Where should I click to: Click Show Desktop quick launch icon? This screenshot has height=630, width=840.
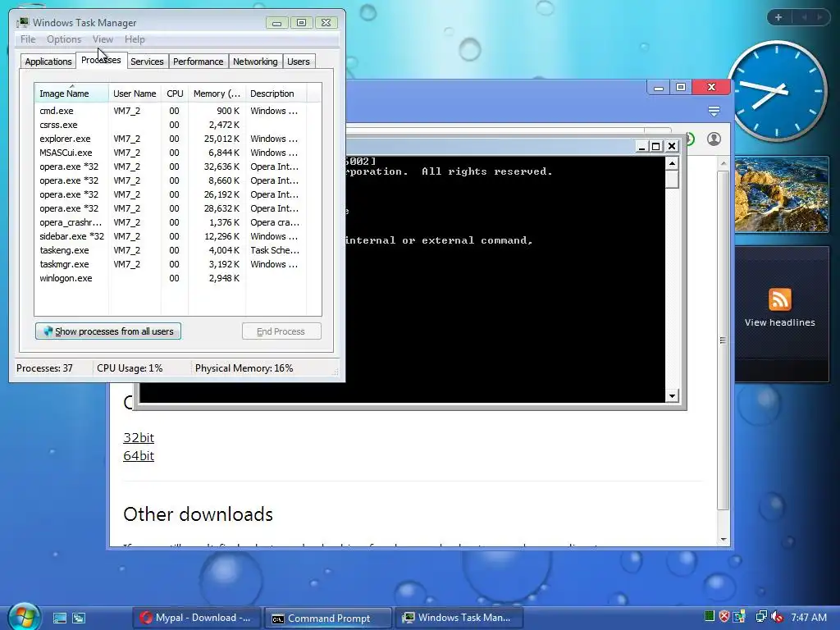(59, 618)
